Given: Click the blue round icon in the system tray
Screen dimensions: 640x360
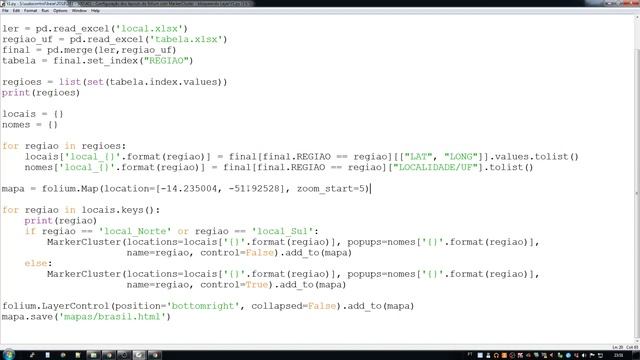Looking at the screenshot, I should tap(568, 355).
